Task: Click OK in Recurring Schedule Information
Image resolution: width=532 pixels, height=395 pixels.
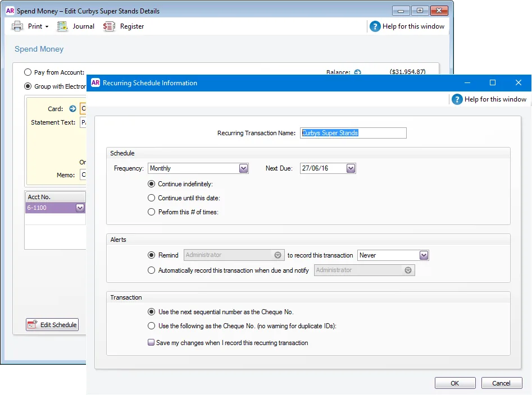Action: pyautogui.click(x=455, y=383)
